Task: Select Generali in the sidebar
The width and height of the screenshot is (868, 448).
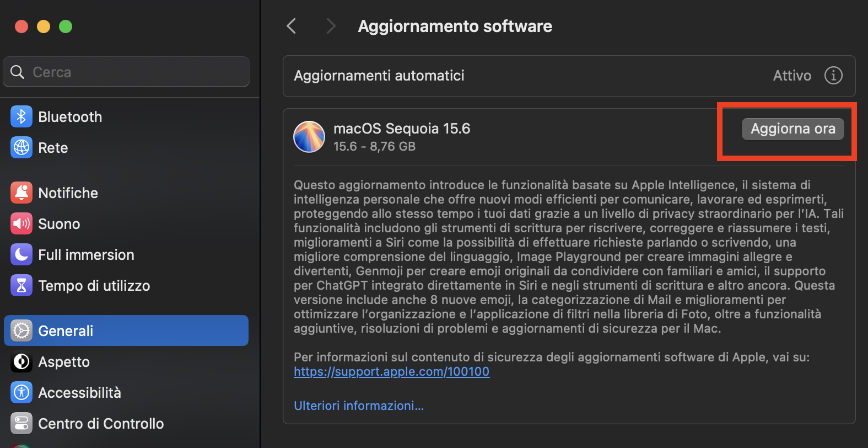Action: tap(65, 330)
